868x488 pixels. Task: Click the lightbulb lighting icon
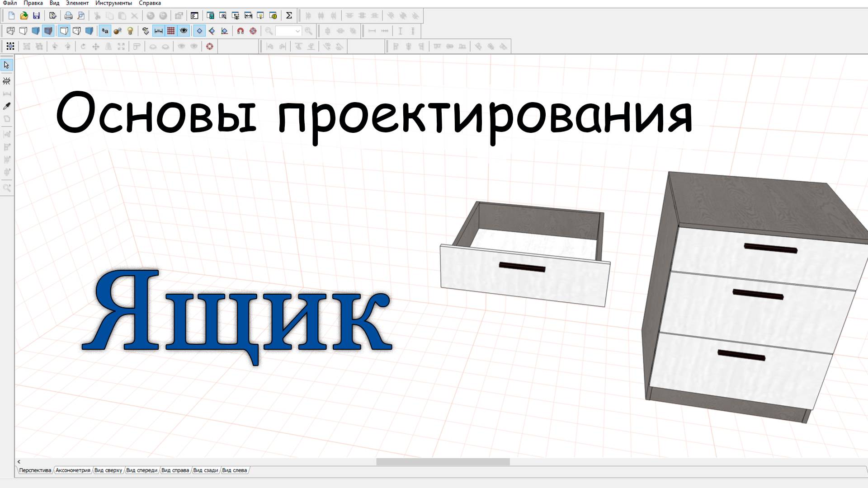click(130, 30)
